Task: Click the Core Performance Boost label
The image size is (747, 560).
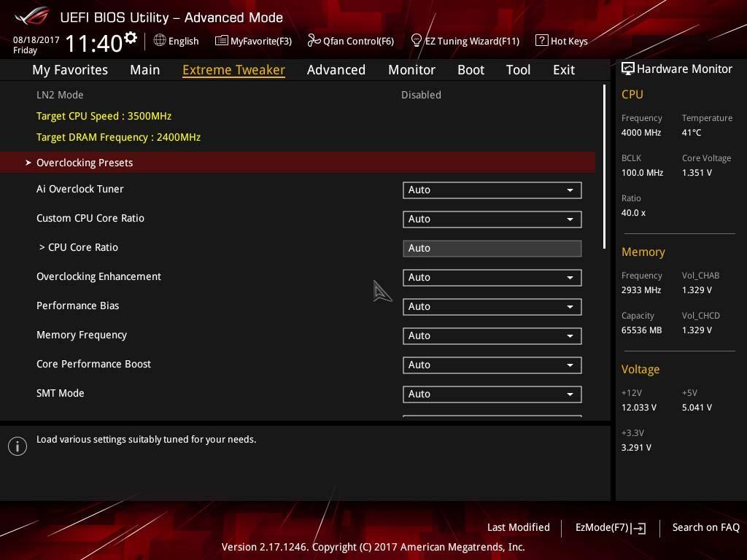Action: [x=94, y=365]
